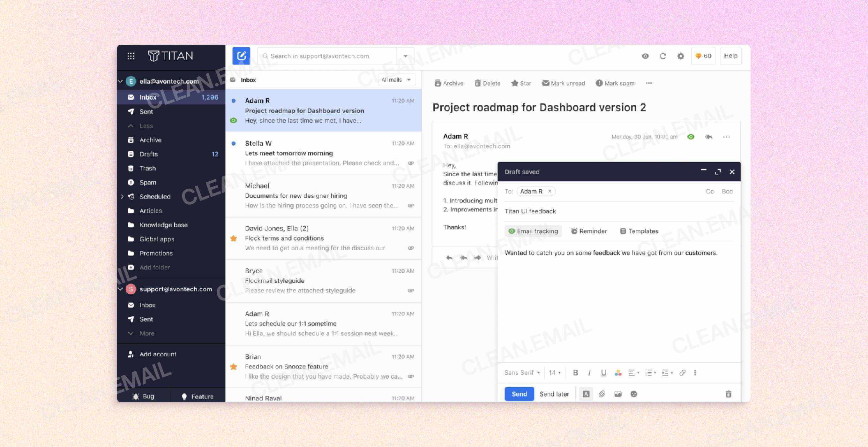Attach a file in the draft composer

tap(602, 394)
